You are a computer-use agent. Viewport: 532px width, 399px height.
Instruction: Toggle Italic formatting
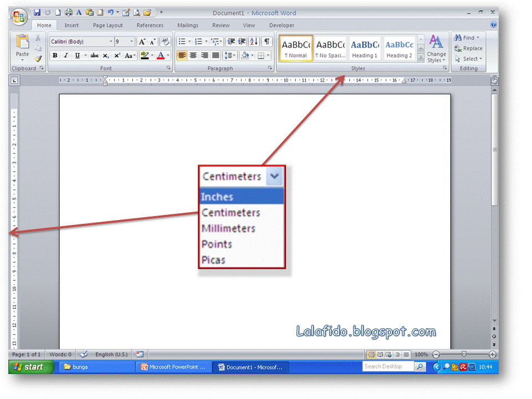(x=66, y=55)
